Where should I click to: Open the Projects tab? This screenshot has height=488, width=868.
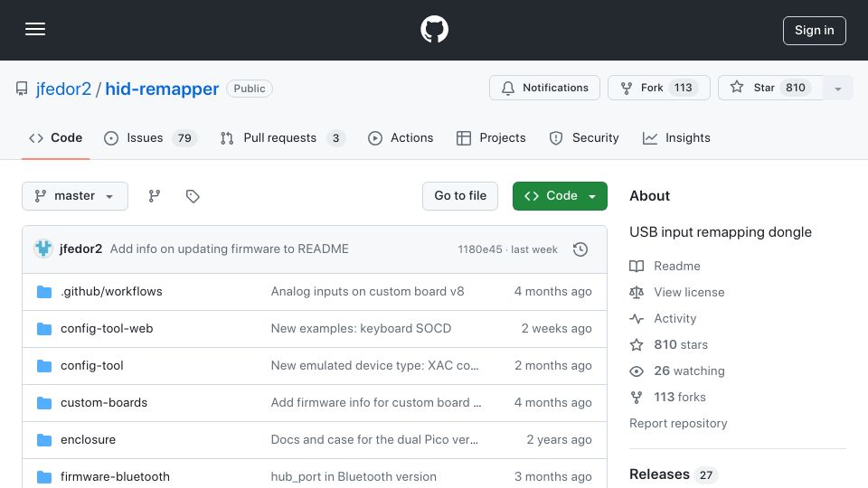click(491, 138)
